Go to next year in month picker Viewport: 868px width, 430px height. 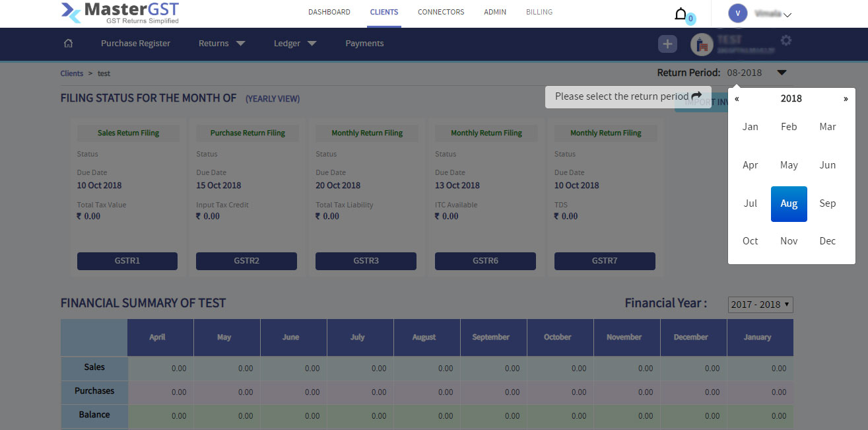click(846, 98)
